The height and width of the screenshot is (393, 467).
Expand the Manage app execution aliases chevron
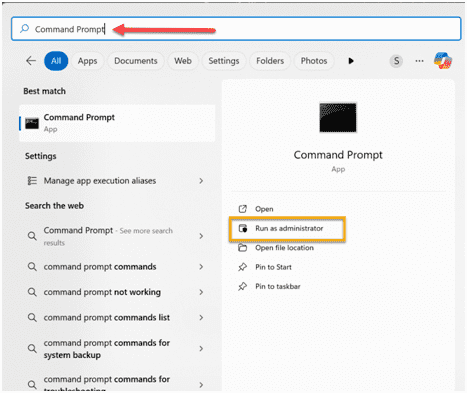201,181
